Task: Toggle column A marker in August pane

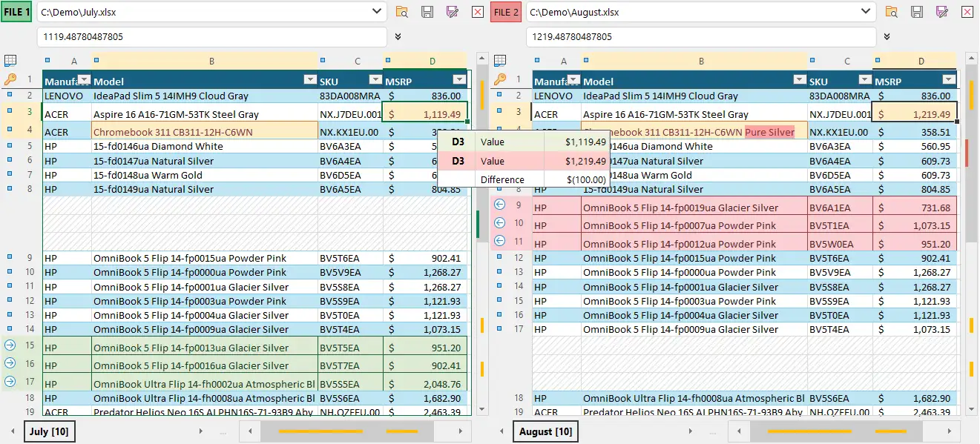Action: 536,60
